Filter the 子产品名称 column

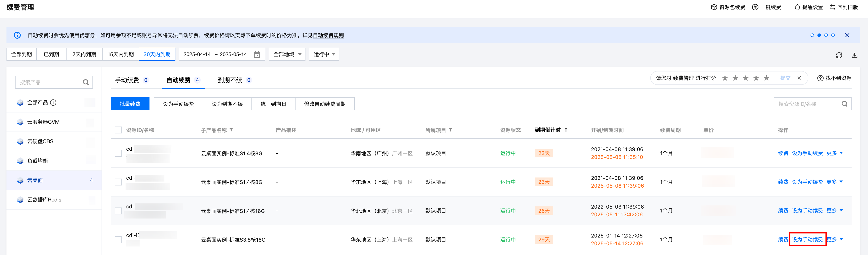(x=231, y=130)
